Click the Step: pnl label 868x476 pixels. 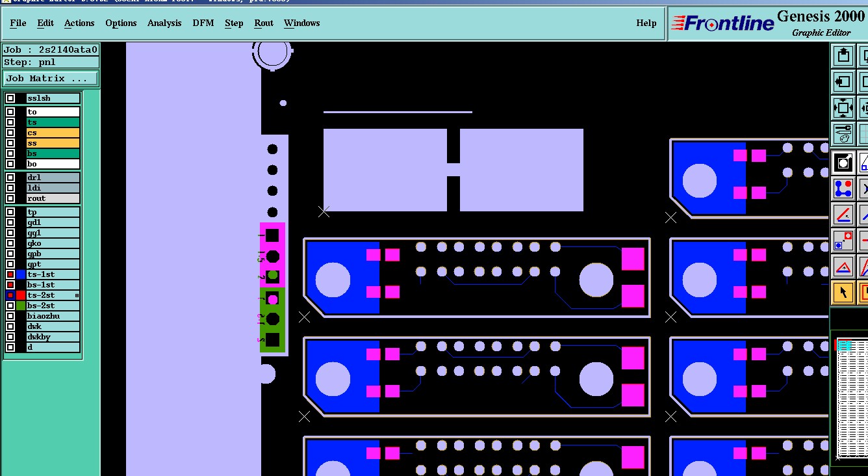(51, 62)
